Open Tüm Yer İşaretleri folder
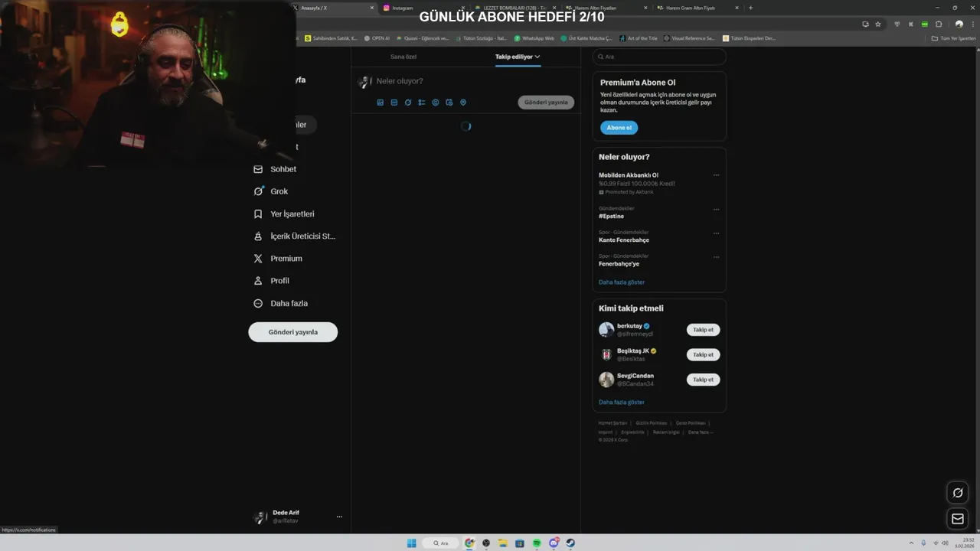980x551 pixels. [953, 38]
